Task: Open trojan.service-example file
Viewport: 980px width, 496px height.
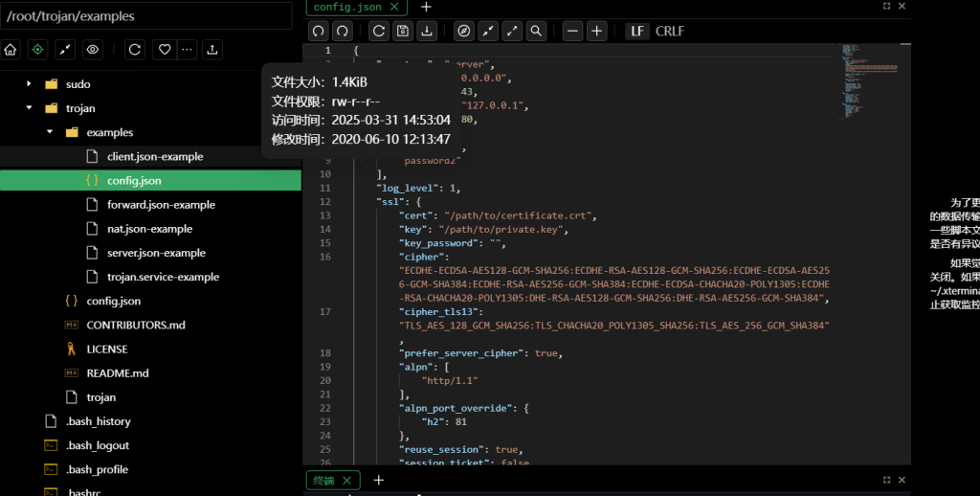Action: pyautogui.click(x=150, y=277)
